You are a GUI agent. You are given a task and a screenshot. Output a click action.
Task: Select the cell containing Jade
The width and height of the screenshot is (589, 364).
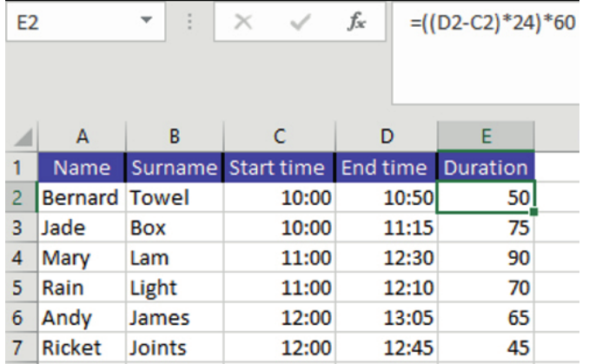click(x=82, y=228)
